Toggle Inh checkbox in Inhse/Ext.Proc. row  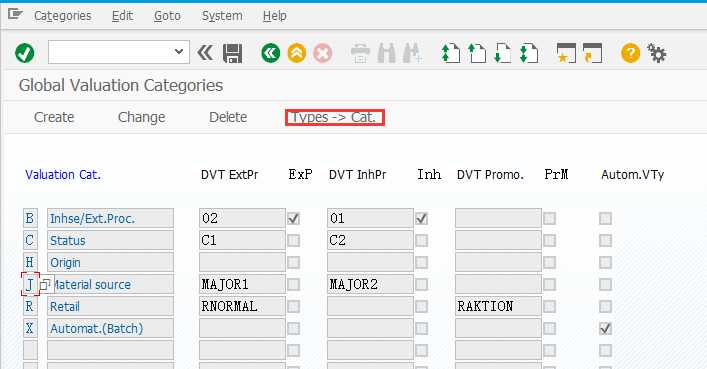(422, 219)
